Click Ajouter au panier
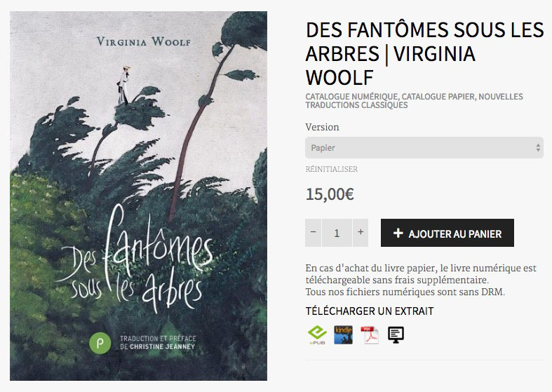552x392 pixels. pos(447,233)
